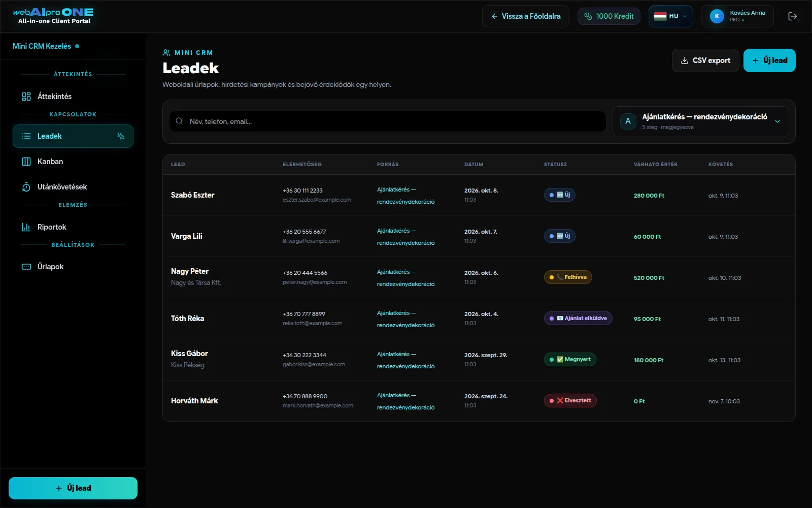Click the Űrlapok form icon
The width and height of the screenshot is (812, 508).
pyautogui.click(x=26, y=267)
